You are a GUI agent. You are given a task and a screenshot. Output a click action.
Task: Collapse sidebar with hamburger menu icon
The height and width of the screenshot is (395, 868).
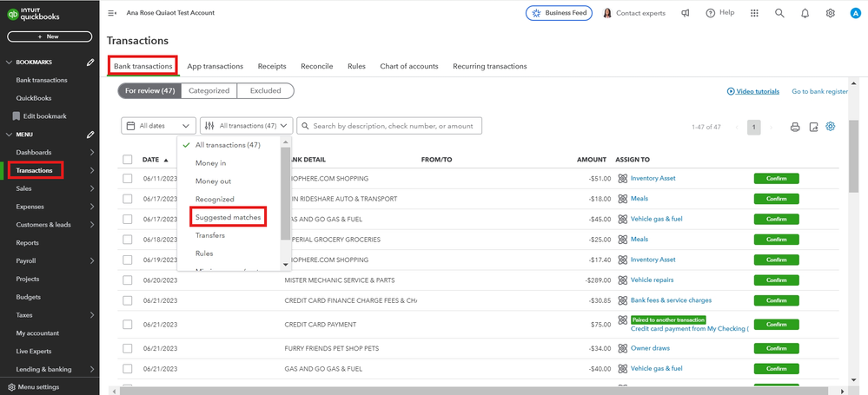point(112,13)
